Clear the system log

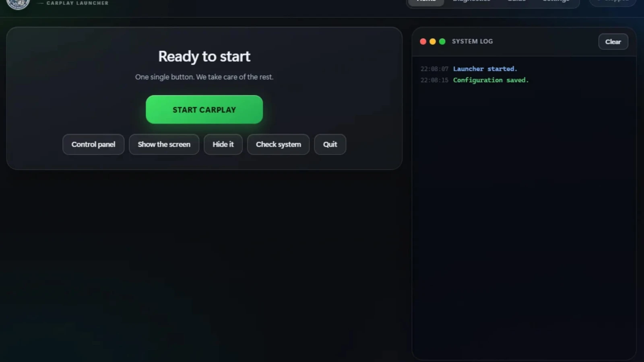(613, 42)
